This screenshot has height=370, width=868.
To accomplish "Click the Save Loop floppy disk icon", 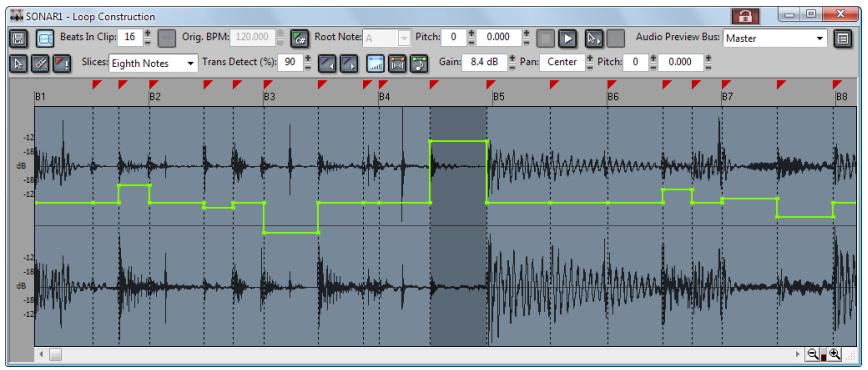I will click(18, 38).
